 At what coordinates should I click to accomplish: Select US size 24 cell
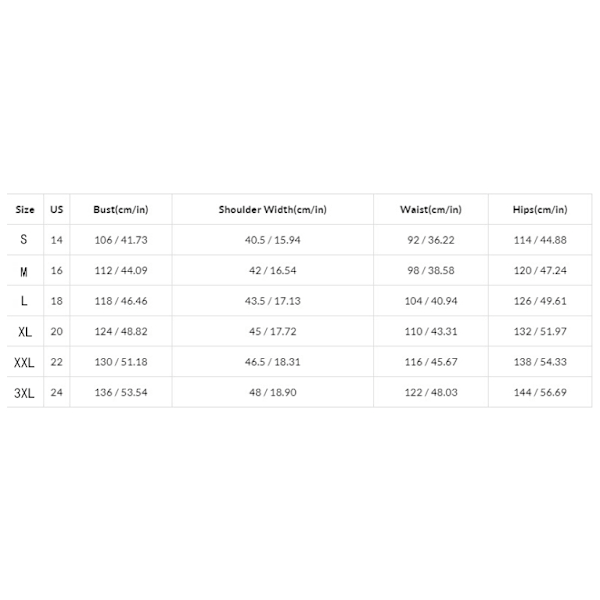pos(57,392)
